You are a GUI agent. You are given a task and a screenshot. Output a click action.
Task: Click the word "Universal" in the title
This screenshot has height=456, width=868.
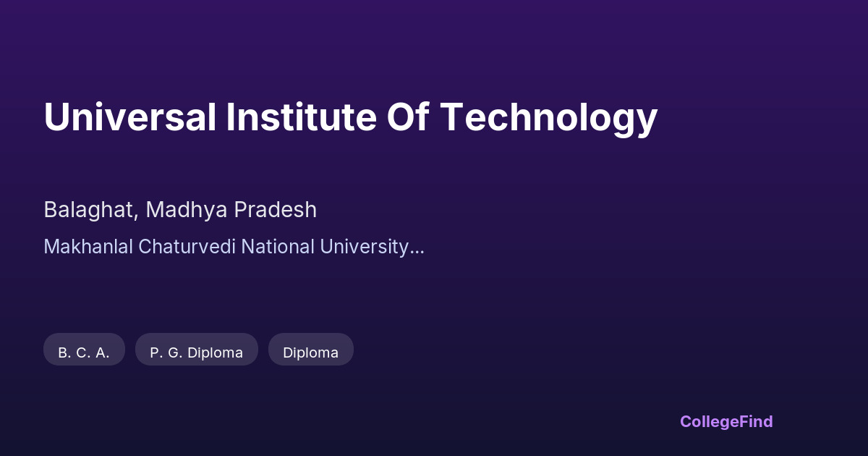click(129, 117)
